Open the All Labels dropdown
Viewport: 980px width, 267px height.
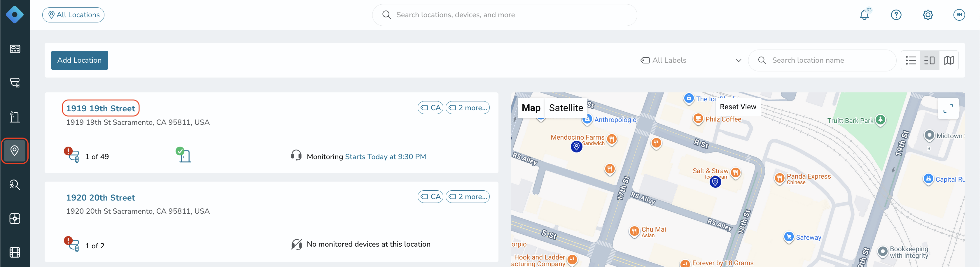coord(690,60)
